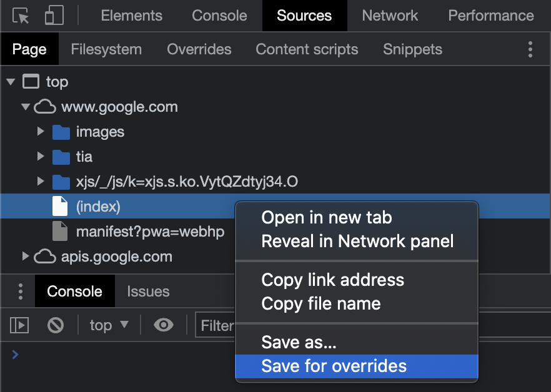
Task: Open the Elements panel tab
Action: pyautogui.click(x=131, y=16)
